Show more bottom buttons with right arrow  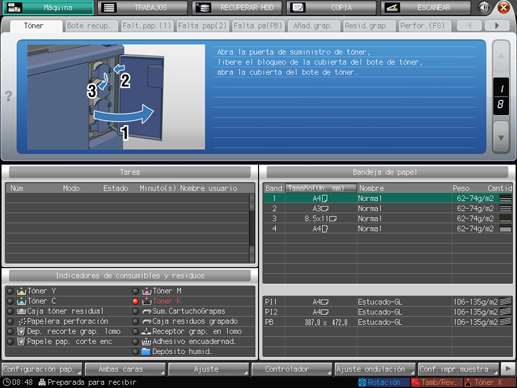508,369
